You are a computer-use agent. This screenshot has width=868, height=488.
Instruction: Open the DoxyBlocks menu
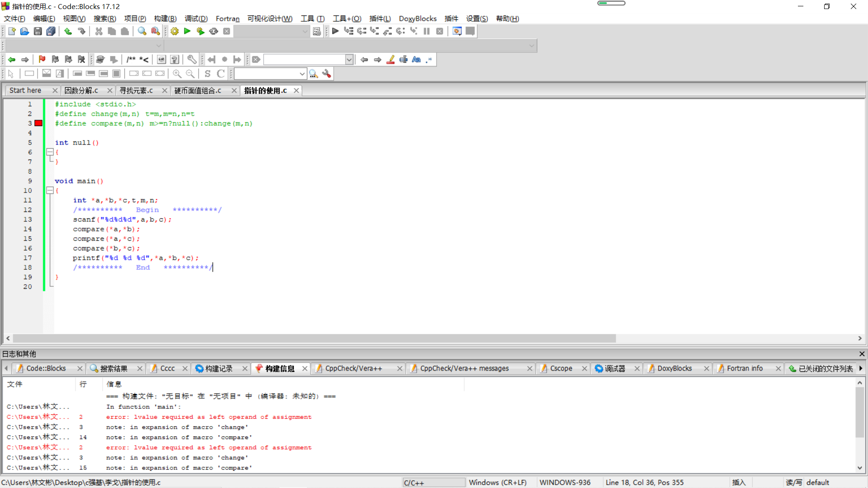point(418,19)
